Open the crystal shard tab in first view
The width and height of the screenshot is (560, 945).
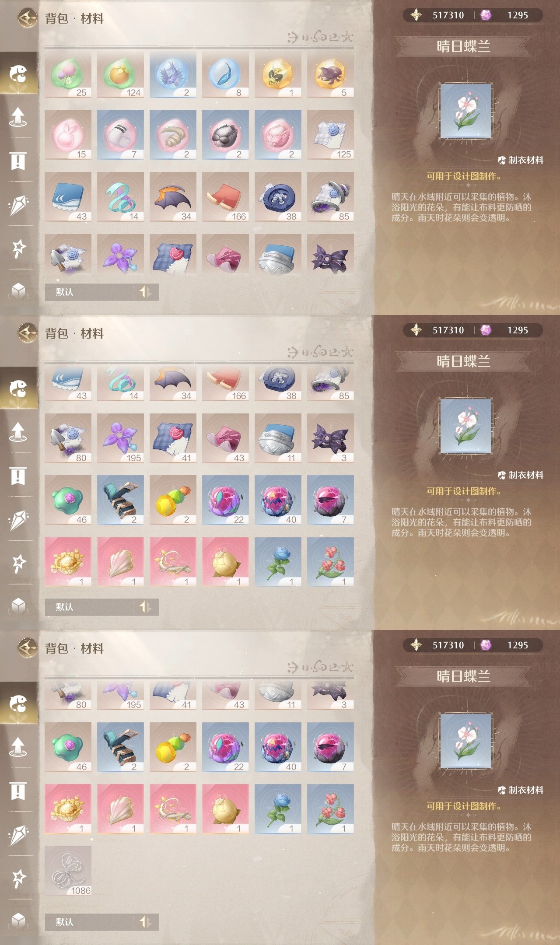click(x=18, y=205)
